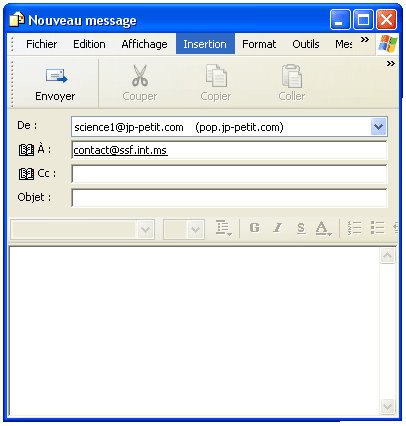
Task: Click the font color A button
Action: 323,229
